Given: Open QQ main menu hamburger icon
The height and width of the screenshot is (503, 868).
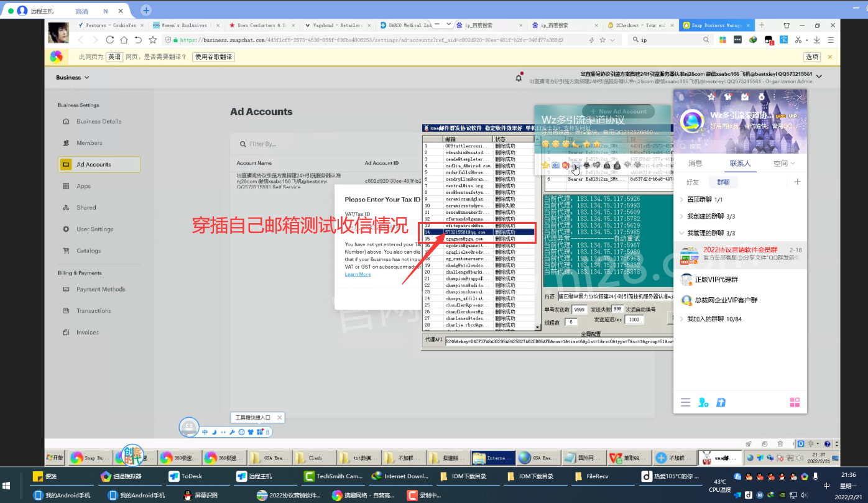Looking at the screenshot, I should (x=685, y=402).
